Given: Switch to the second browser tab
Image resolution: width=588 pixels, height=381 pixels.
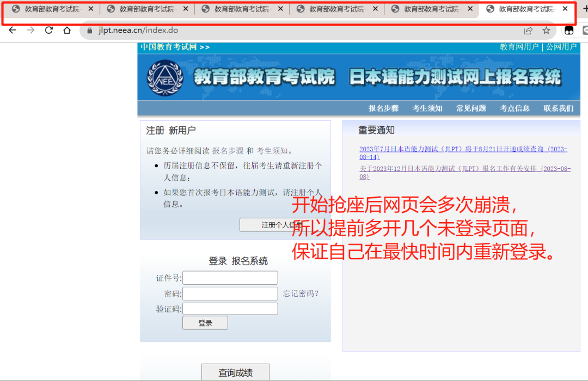Looking at the screenshot, I should [x=144, y=9].
